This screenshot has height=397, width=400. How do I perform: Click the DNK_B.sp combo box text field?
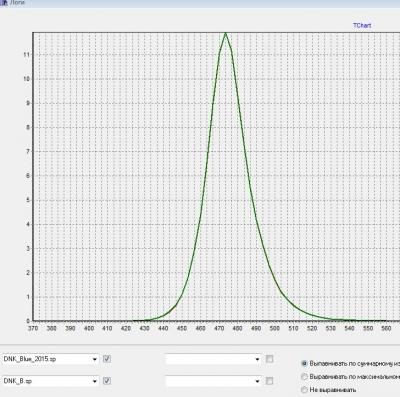click(x=47, y=381)
